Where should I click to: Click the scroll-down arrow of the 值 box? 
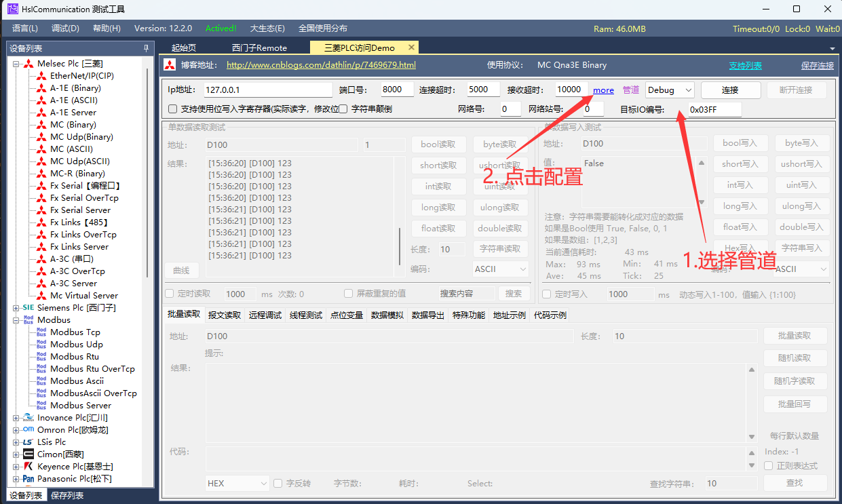[702, 203]
